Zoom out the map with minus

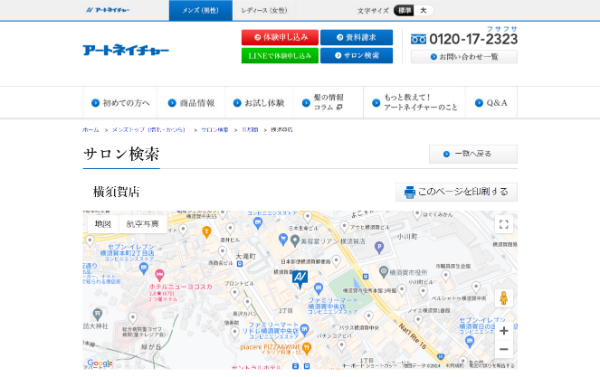click(504, 349)
